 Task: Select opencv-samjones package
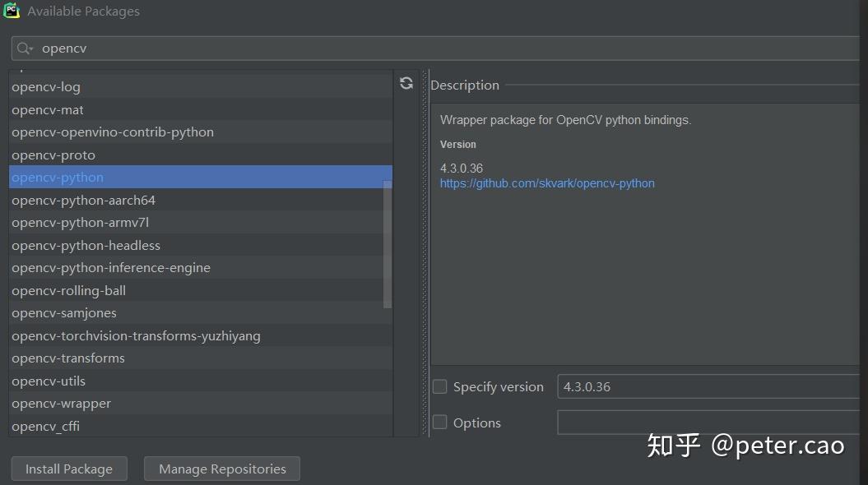click(201, 313)
